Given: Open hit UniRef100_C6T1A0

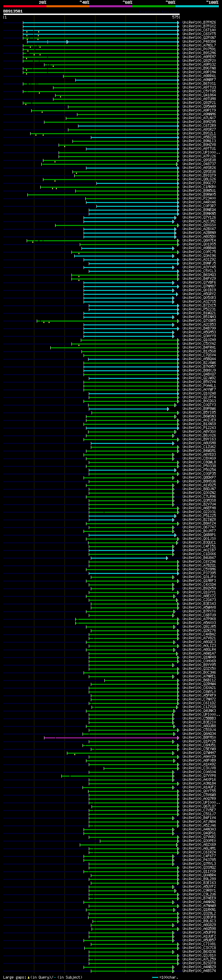Looking at the screenshot, I should click(x=199, y=31).
